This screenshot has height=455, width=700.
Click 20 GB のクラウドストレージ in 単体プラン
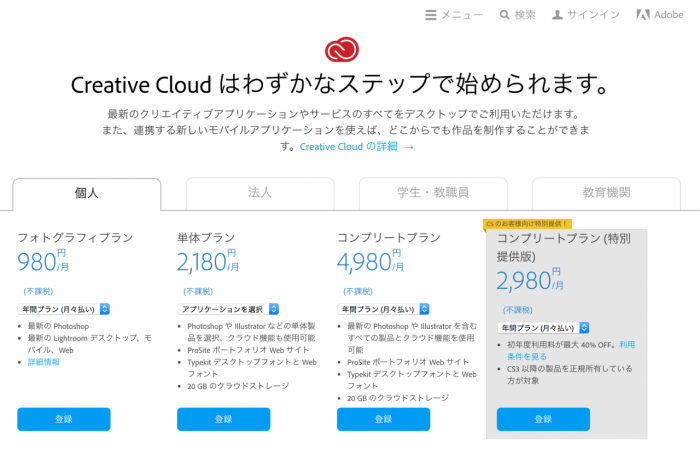[x=238, y=386]
